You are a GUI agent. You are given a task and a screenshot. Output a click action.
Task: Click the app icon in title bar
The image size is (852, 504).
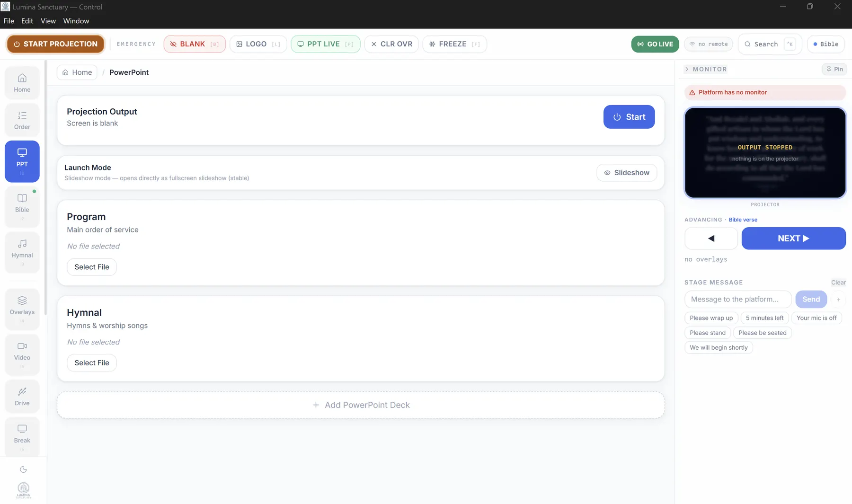coord(6,7)
